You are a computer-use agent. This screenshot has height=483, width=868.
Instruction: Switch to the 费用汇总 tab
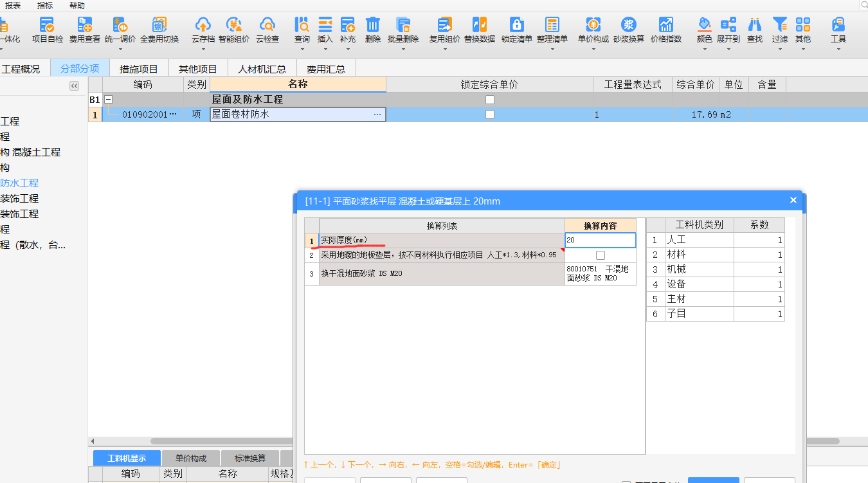point(326,69)
